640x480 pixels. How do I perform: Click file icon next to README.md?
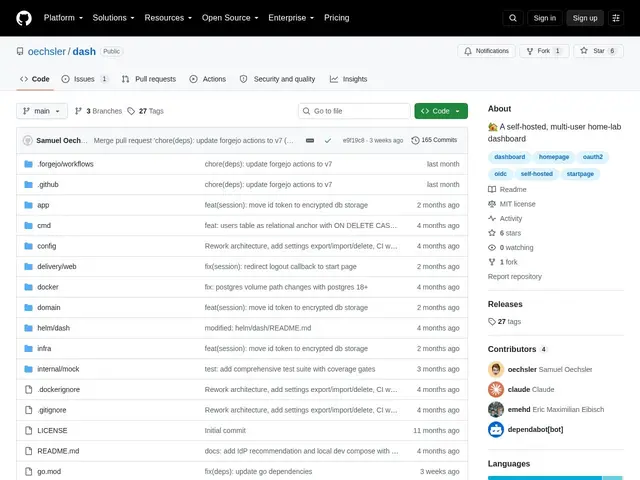pos(28,451)
